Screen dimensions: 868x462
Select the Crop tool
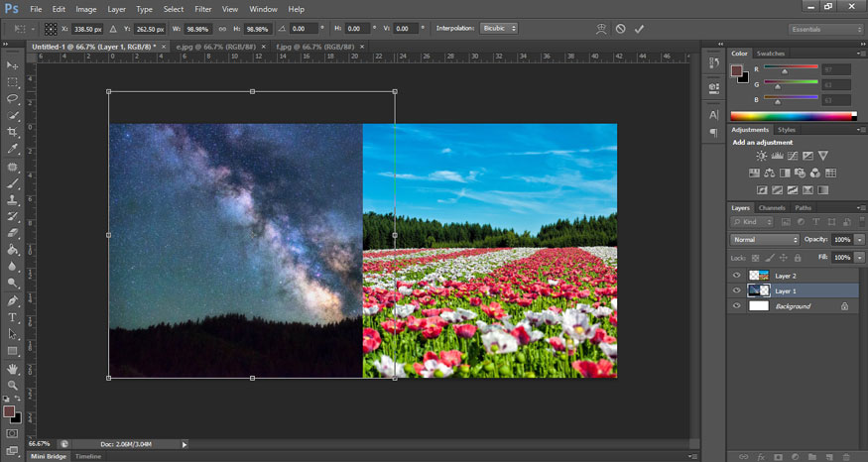tap(13, 133)
